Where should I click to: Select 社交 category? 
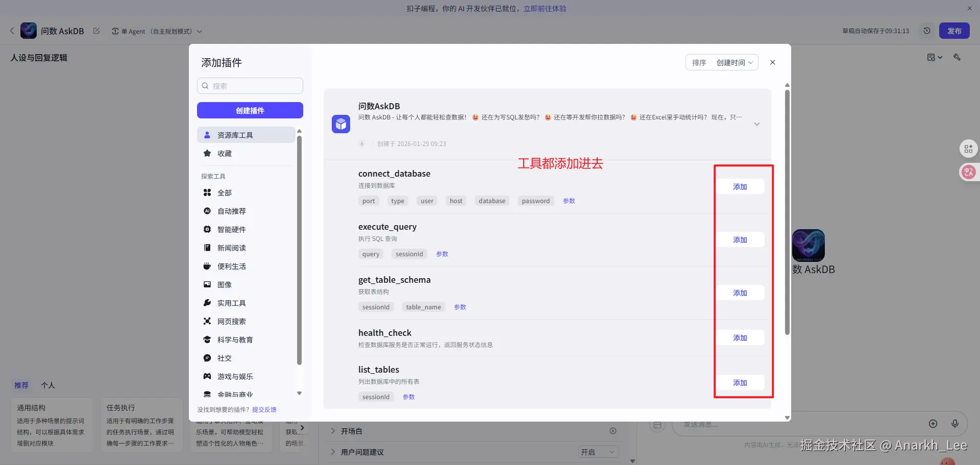coord(246,358)
